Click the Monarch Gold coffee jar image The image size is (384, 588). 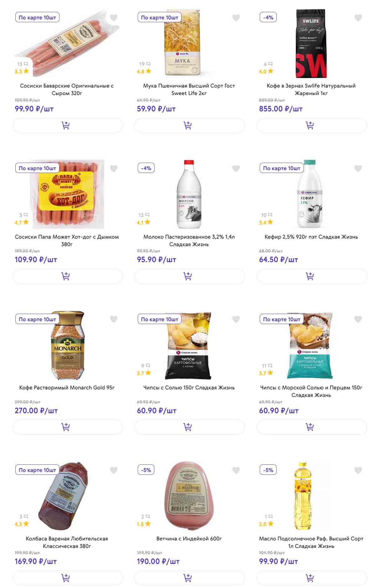[x=68, y=345]
